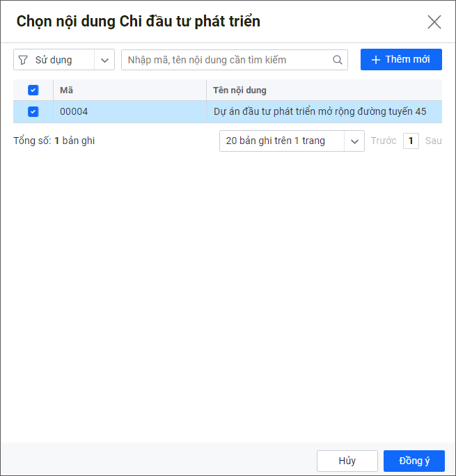456x476 pixels.
Task: Sort by the Mã column header
Action: [67, 90]
